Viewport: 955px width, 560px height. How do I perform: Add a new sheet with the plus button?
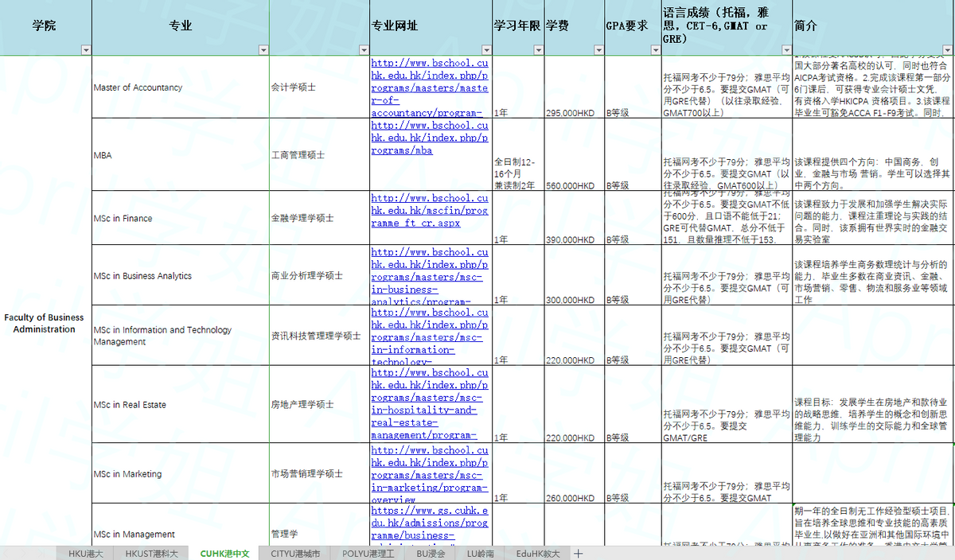pos(579,553)
